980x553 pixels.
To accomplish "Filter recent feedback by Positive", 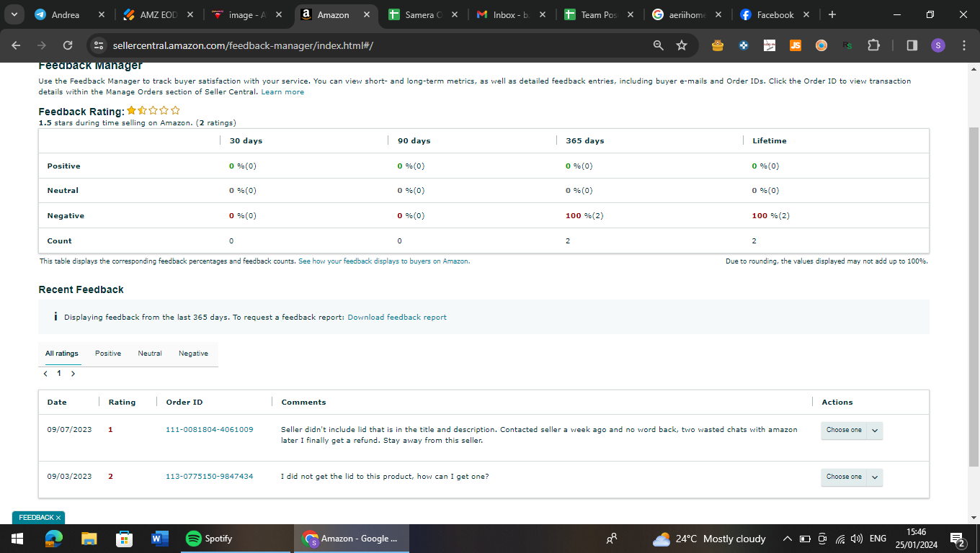I will 108,354.
